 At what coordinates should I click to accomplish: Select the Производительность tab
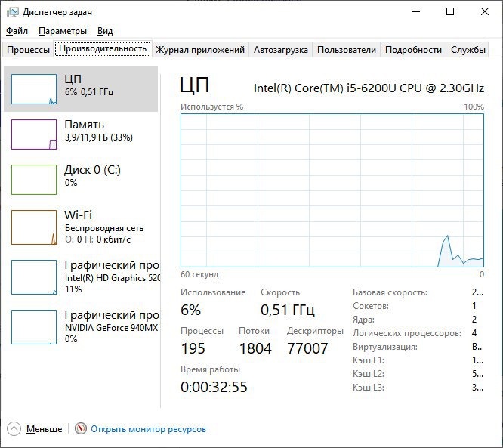[x=103, y=48]
